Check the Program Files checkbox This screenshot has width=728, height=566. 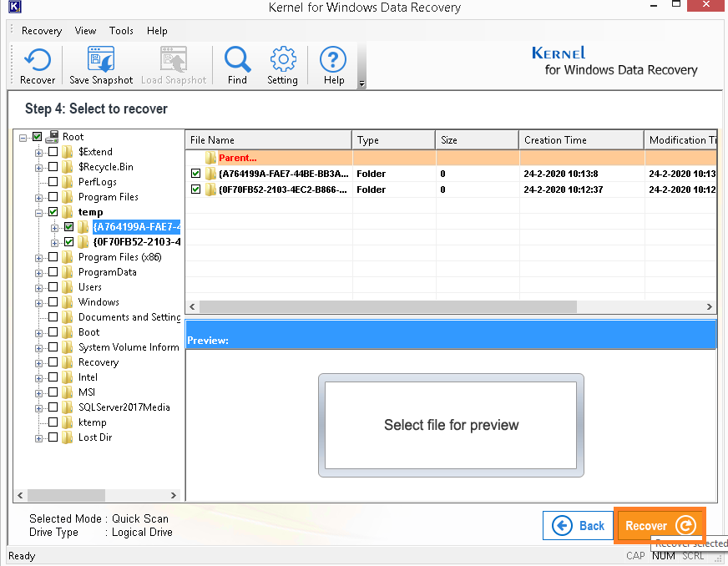[x=53, y=197]
